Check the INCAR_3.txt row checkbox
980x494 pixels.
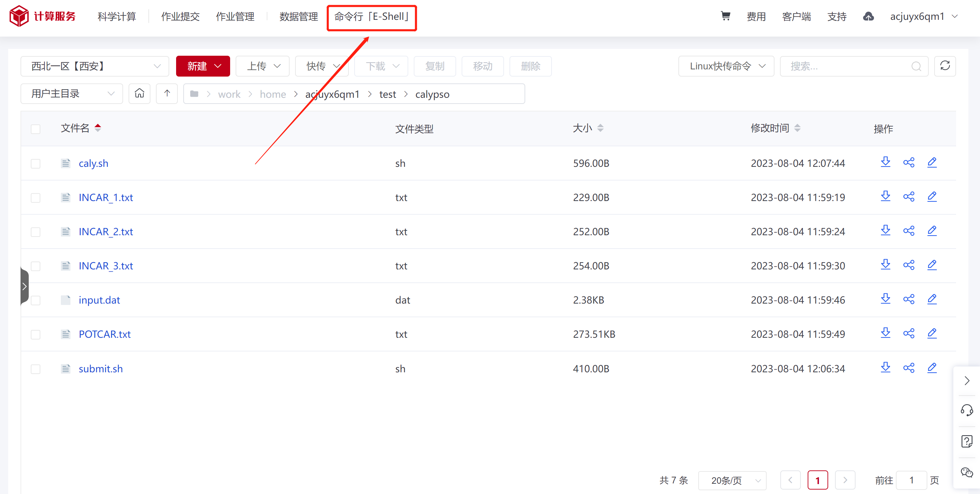coord(35,266)
